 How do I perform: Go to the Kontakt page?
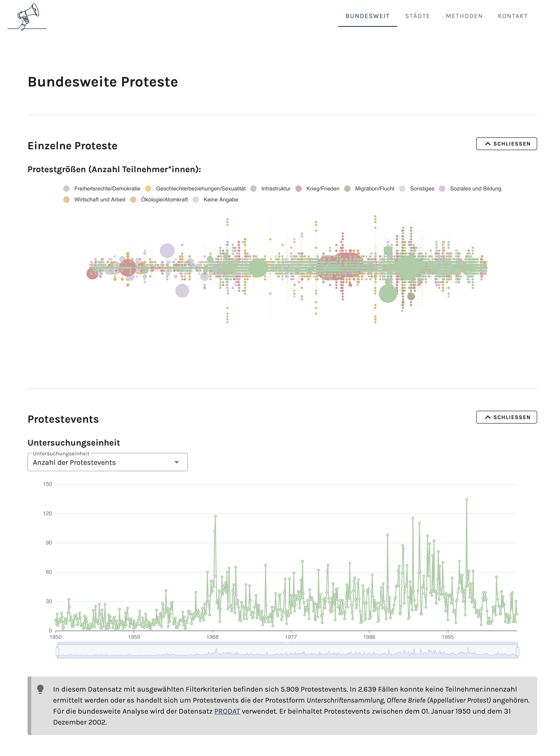point(513,16)
